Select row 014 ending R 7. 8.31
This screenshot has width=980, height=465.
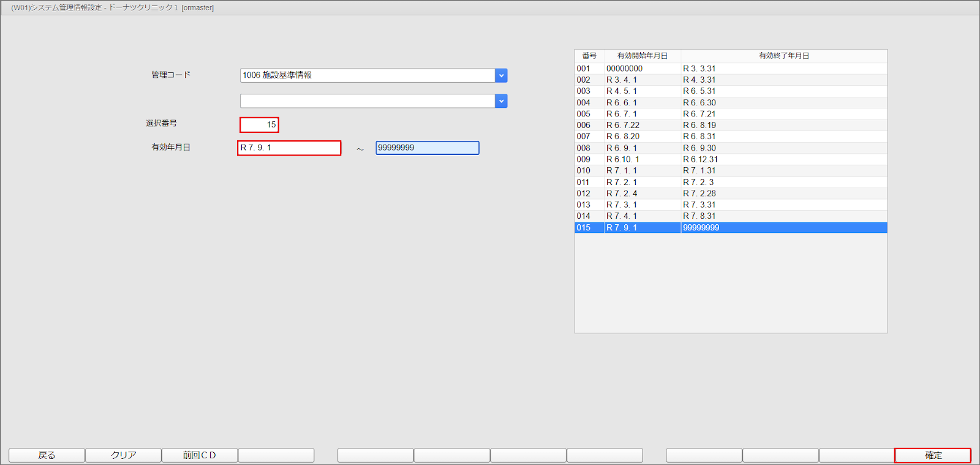coord(730,216)
